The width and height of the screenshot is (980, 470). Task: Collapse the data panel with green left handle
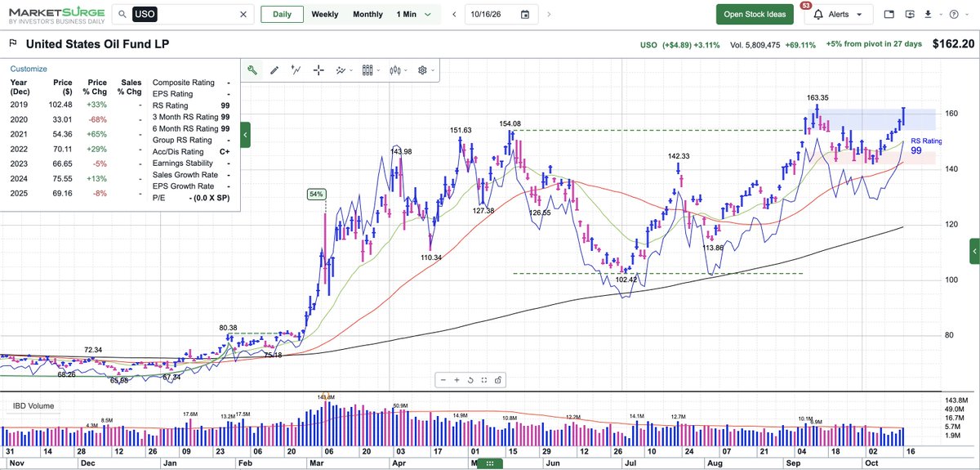point(246,135)
